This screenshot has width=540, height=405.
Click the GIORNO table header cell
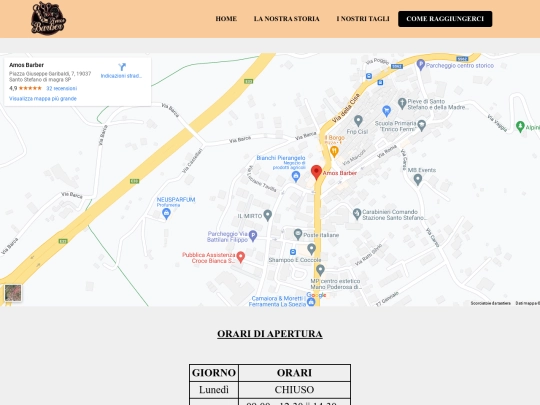pos(214,373)
